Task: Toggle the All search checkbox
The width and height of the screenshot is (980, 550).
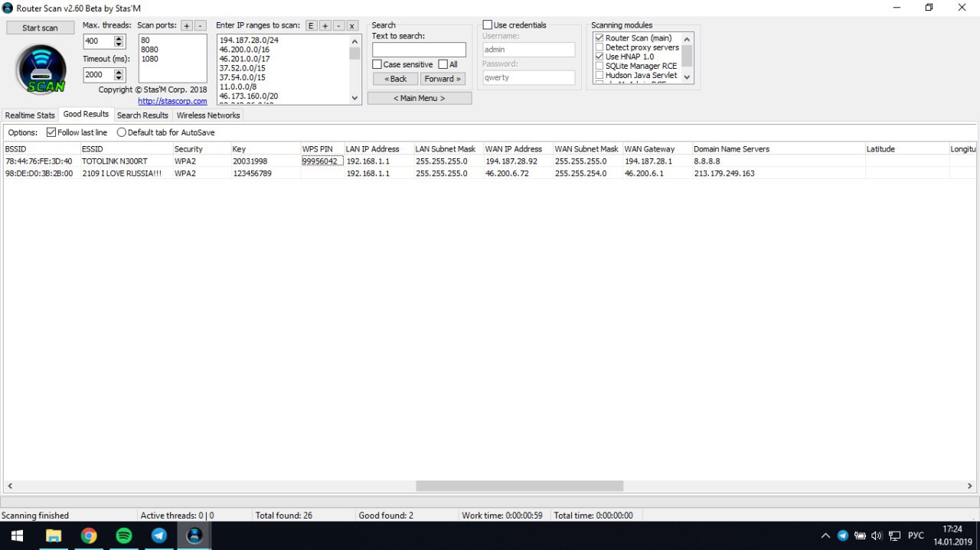Action: (x=443, y=64)
